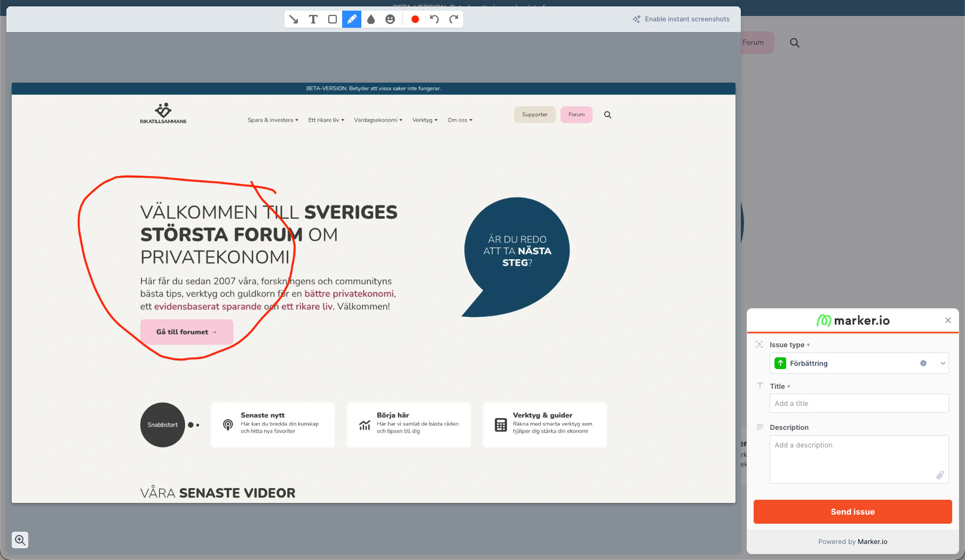This screenshot has width=965, height=560.
Task: Open the red annotation color picker
Action: coord(415,19)
